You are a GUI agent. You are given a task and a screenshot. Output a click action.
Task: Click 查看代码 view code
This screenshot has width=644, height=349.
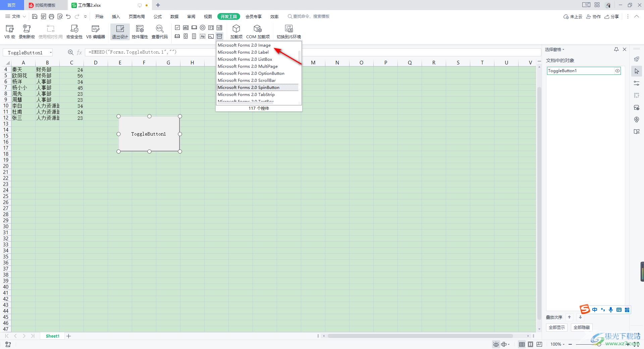pos(160,32)
